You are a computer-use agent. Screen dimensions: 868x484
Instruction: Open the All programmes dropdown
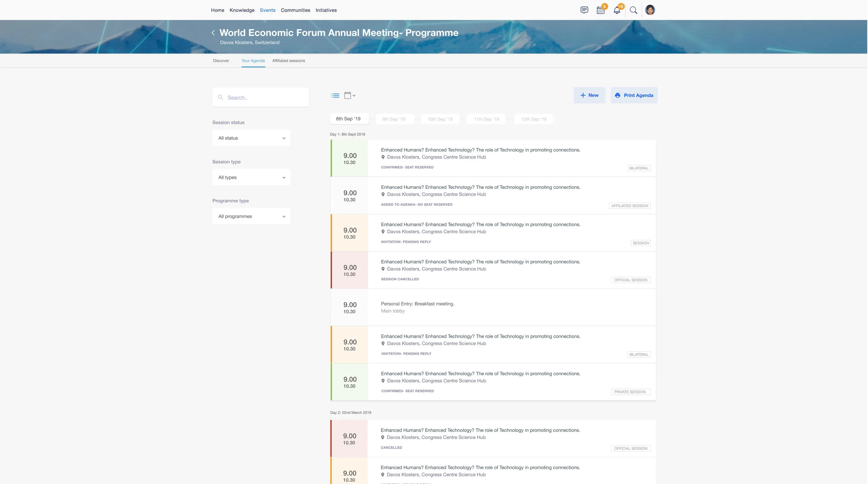251,216
